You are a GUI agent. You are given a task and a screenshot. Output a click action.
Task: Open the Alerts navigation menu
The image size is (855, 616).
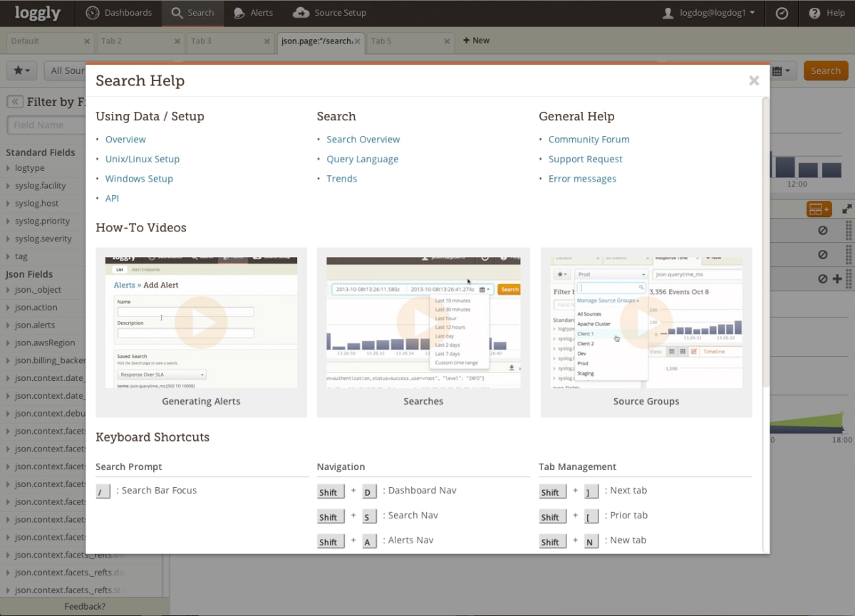pos(253,13)
